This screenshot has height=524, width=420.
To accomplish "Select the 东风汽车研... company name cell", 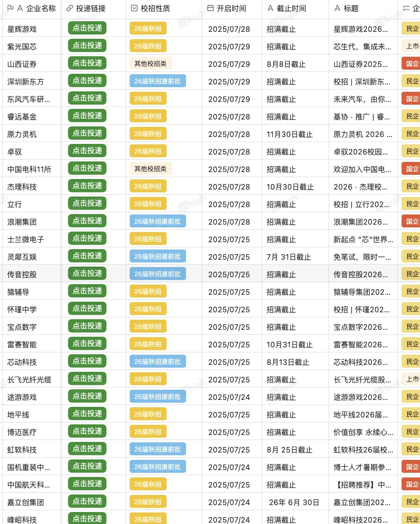I will (31, 99).
